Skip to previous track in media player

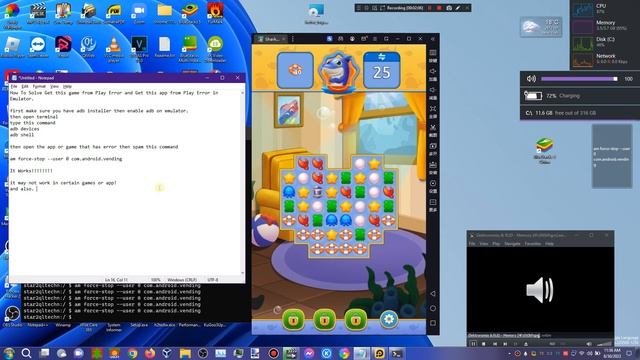[495, 344]
